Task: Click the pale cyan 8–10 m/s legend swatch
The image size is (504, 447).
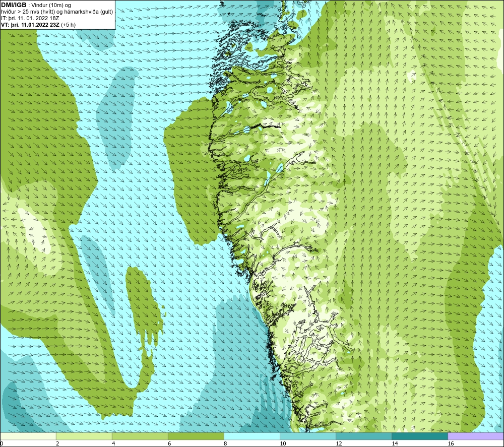Action: point(251,436)
